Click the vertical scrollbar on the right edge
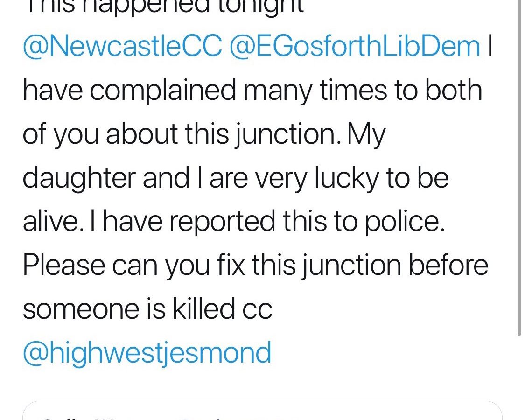This screenshot has width=525, height=420. (x=519, y=168)
